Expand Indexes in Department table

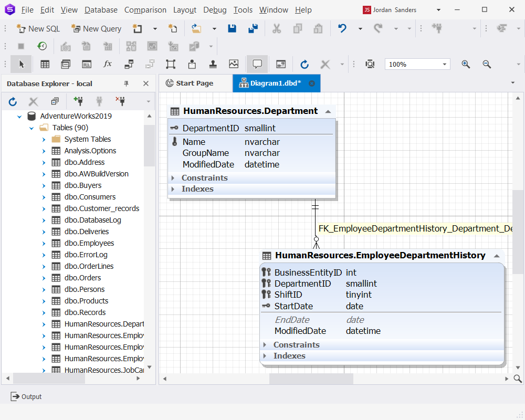(x=173, y=189)
